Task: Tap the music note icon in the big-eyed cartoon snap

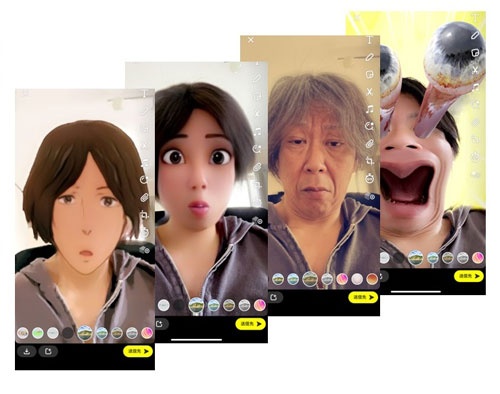Action: click(257, 131)
